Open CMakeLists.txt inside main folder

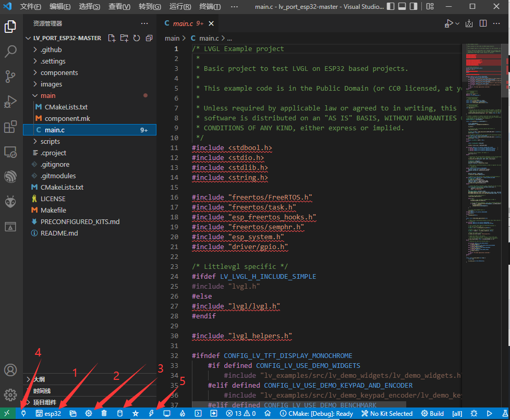[90, 107]
